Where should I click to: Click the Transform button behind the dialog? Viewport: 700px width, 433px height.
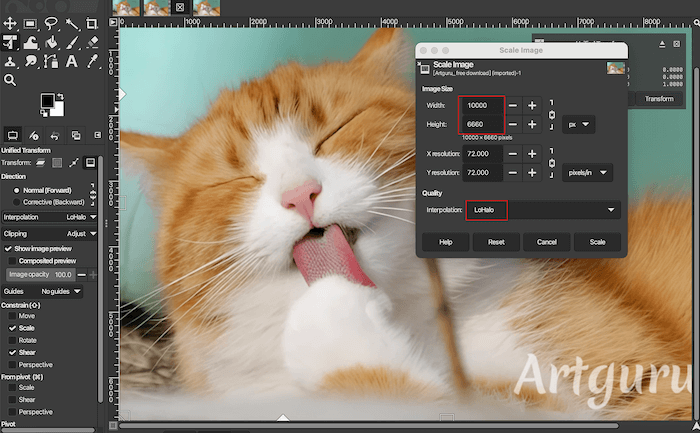click(659, 99)
